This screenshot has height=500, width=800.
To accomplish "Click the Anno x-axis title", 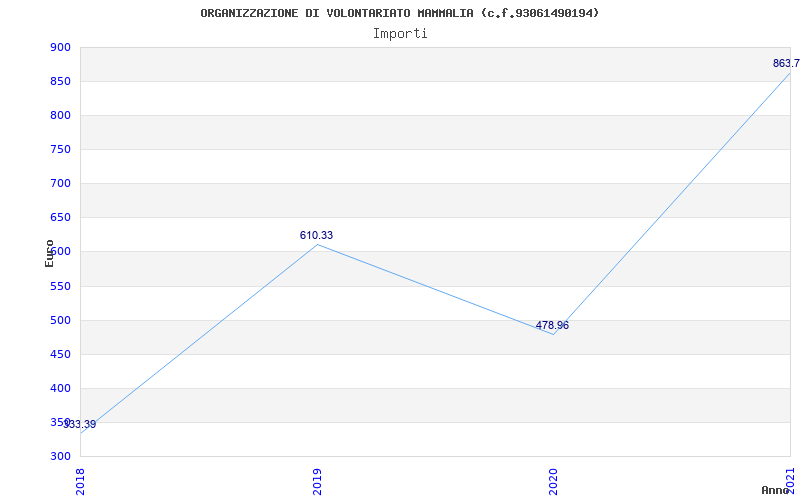I will click(x=775, y=490).
